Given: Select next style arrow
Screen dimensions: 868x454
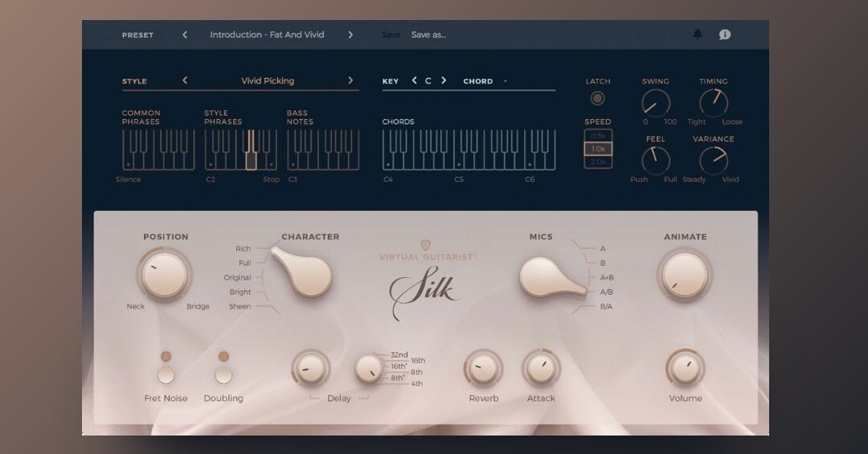Looking at the screenshot, I should pyautogui.click(x=350, y=80).
